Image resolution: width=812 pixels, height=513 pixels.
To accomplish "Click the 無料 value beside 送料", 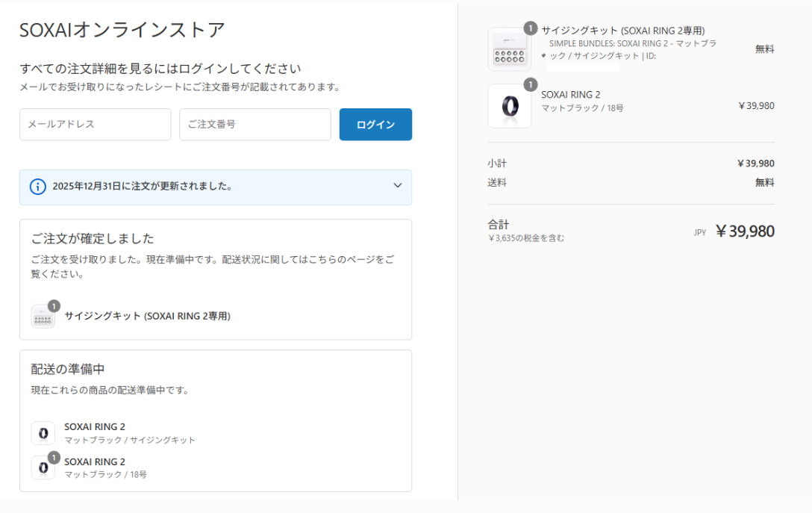I will [x=765, y=182].
